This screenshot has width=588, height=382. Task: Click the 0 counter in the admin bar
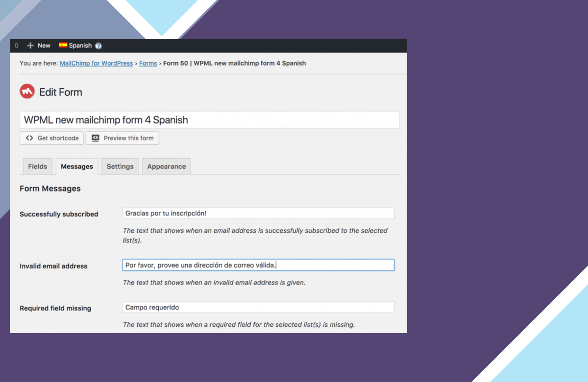tap(16, 46)
